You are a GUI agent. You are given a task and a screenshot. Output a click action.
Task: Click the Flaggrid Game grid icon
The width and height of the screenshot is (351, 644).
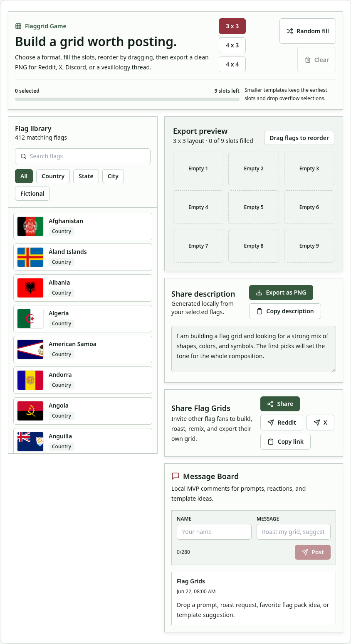tap(18, 26)
